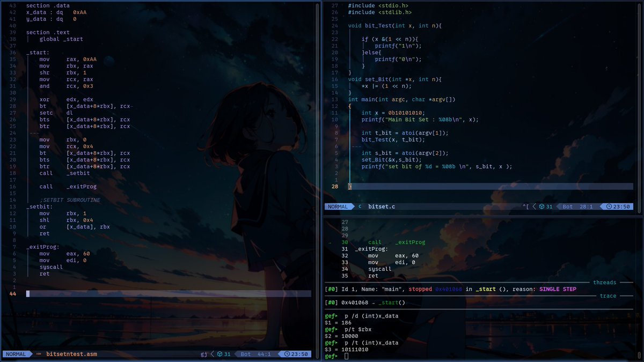Click the 'int main(int argc, char *argv[])' line
The height and width of the screenshot is (362, 644).
coord(401,99)
